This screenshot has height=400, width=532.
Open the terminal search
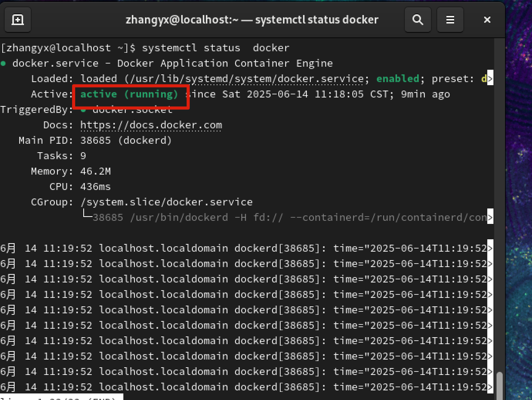(418, 20)
